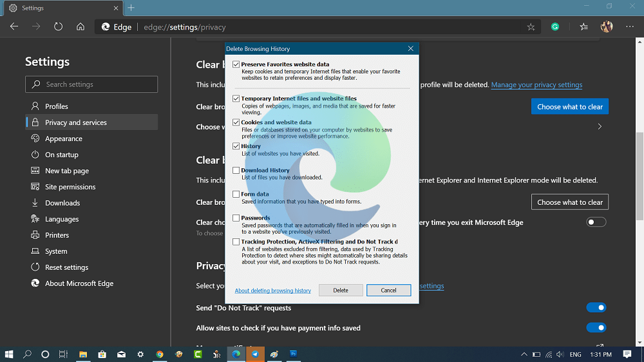This screenshot has height=362, width=644.
Task: Open the volume icon in system tray
Action: coord(560,354)
